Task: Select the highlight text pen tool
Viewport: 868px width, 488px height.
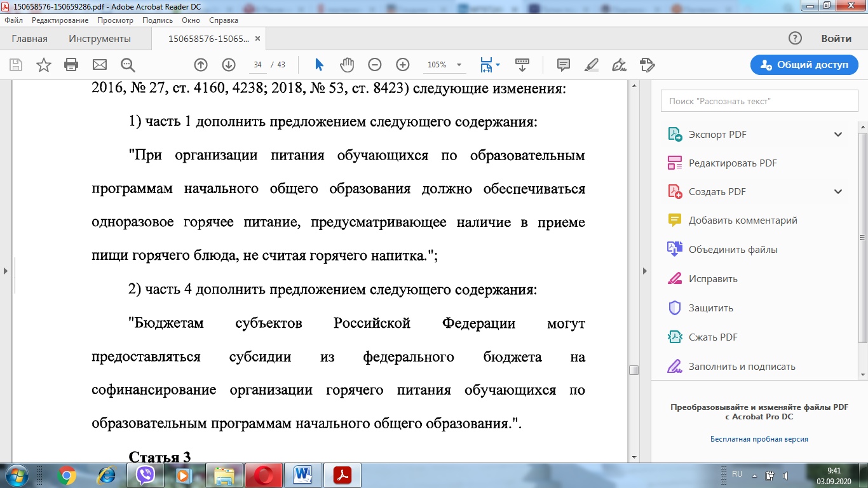Action: 591,65
